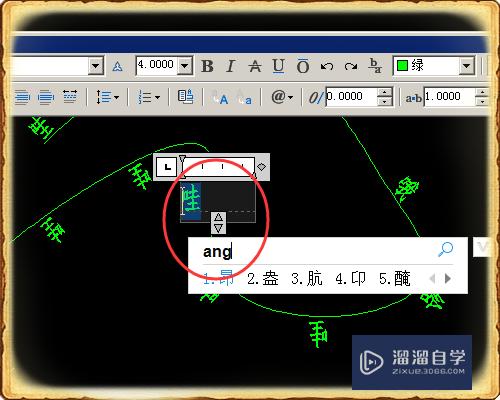The width and height of the screenshot is (500, 400).
Task: Toggle Italic text formatting
Action: click(230, 66)
